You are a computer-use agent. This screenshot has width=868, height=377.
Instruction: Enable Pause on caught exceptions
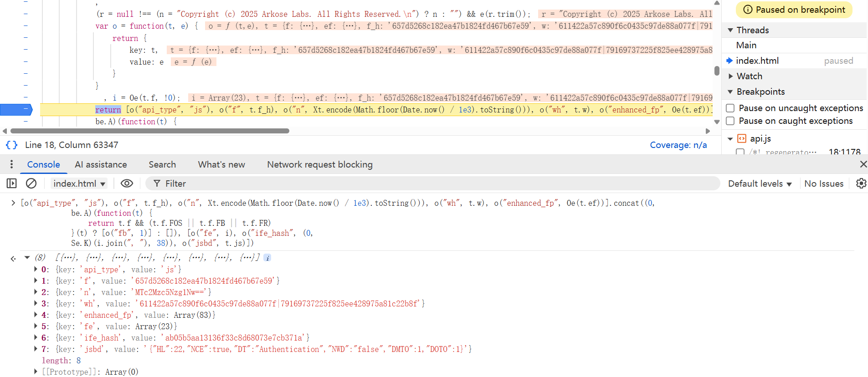click(x=730, y=121)
